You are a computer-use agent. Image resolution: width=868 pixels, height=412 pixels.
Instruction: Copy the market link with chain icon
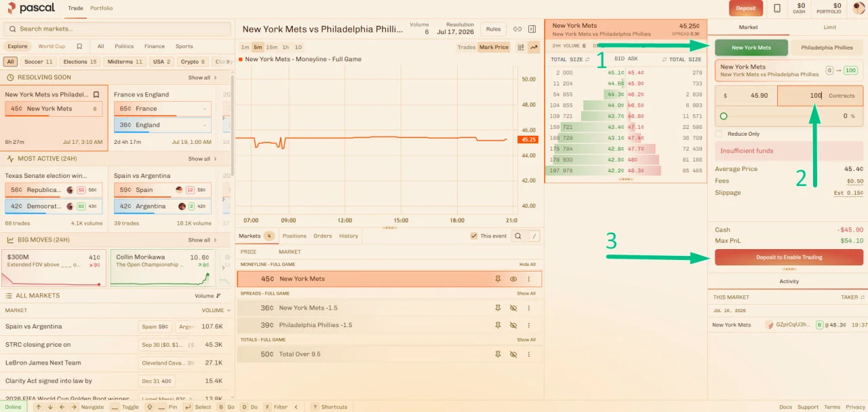tap(517, 29)
